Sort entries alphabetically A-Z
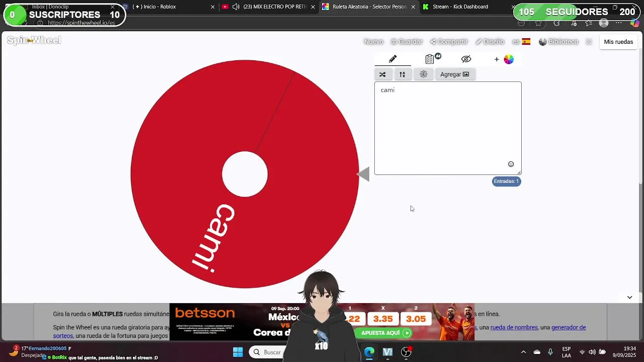Screen dimensions: 644x362 [x=403, y=74]
